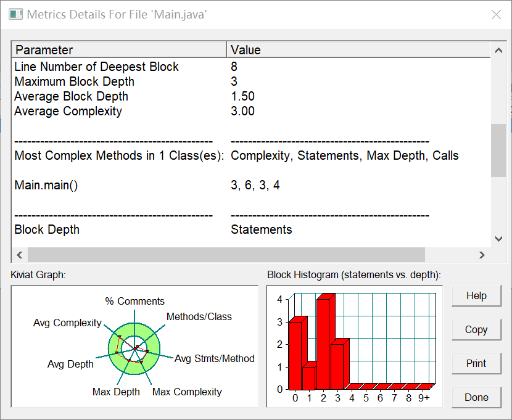The image size is (512, 420).
Task: Click 'Block Histogram (statements vs. depth):' heading
Action: (354, 275)
